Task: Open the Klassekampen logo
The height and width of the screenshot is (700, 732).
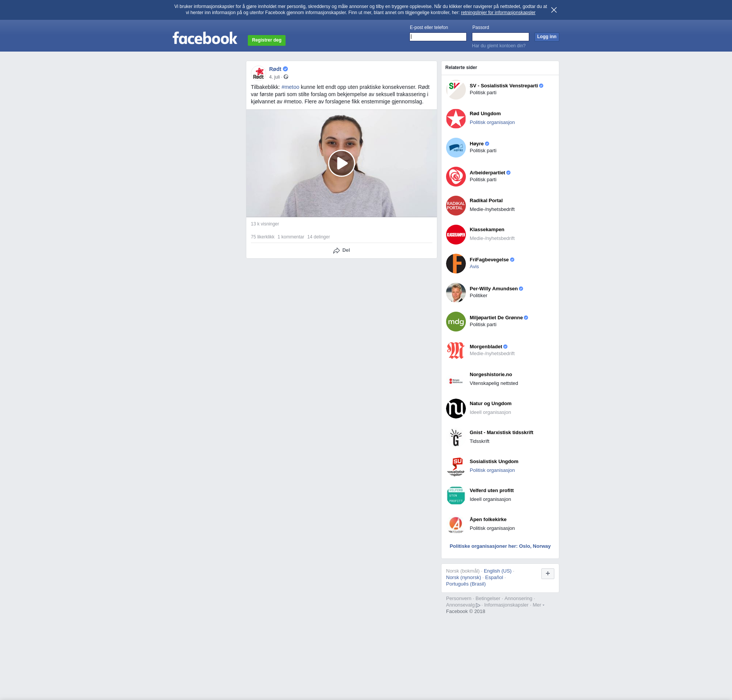Action: coord(456,235)
